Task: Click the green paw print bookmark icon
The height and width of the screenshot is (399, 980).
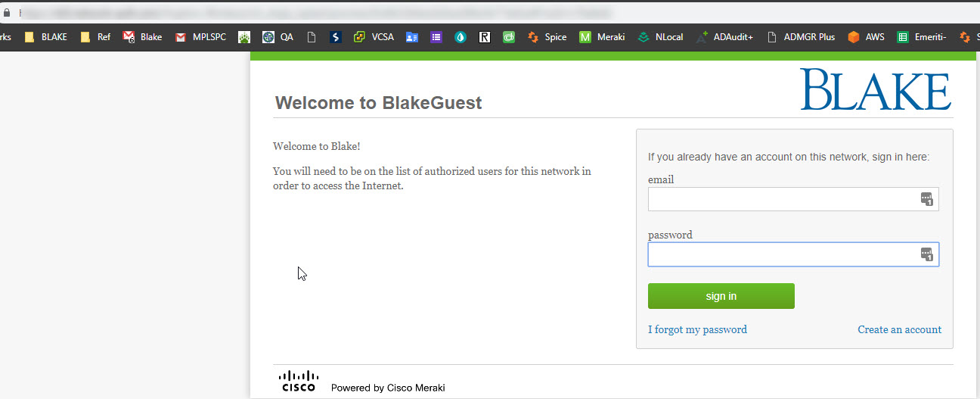Action: [244, 36]
